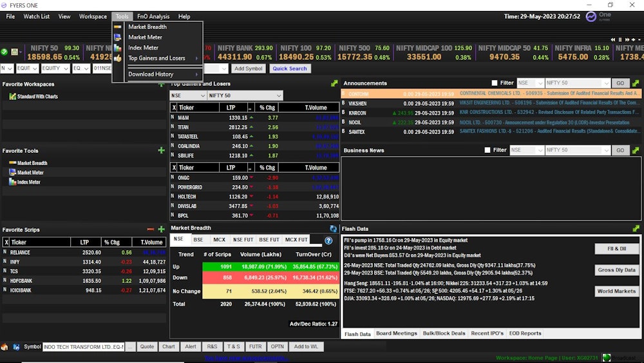Click the home icon in bottom bar
The image size is (644, 363).
click(5, 347)
